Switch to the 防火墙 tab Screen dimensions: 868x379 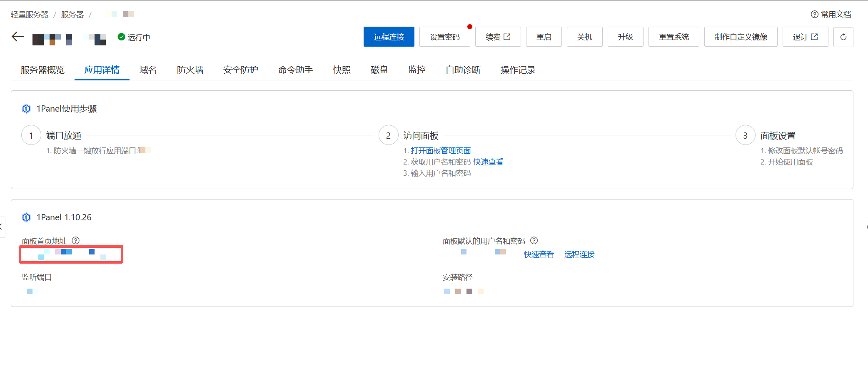(x=190, y=70)
